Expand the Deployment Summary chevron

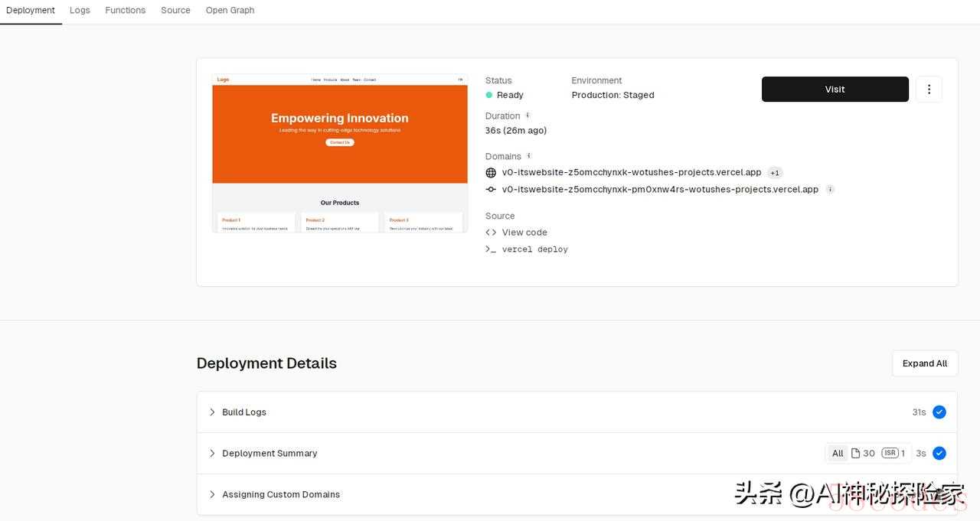click(x=212, y=454)
